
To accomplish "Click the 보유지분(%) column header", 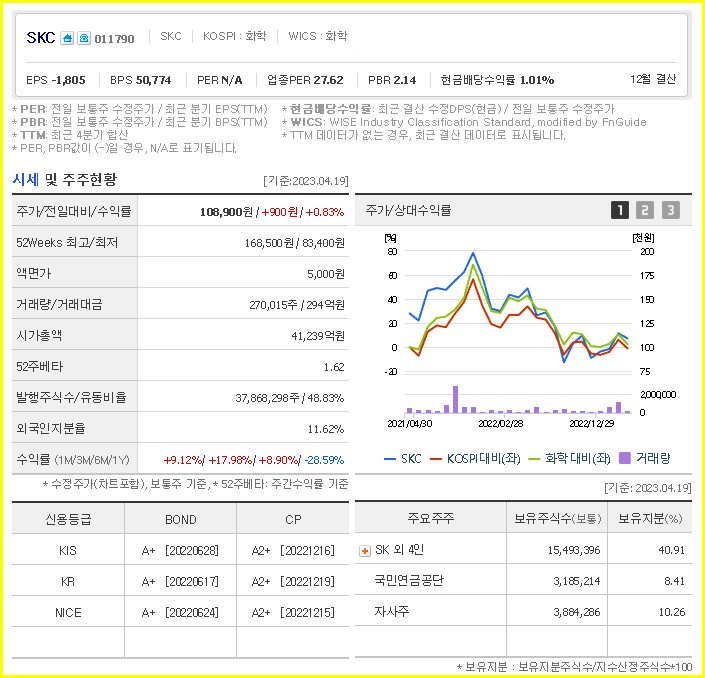I will (x=650, y=518).
